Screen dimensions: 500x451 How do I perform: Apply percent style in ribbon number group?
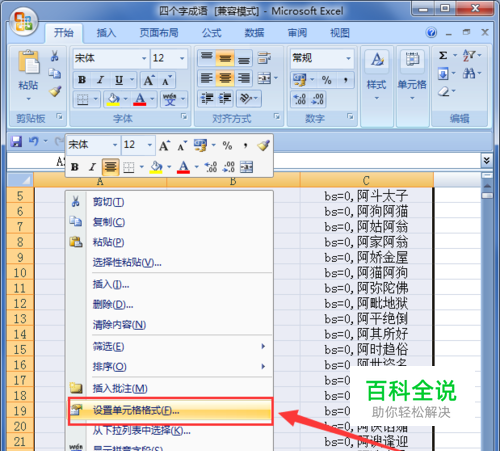(327, 80)
